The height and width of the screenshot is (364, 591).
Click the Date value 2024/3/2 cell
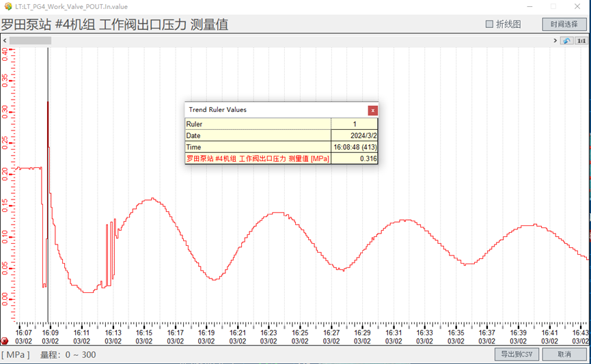tap(354, 135)
